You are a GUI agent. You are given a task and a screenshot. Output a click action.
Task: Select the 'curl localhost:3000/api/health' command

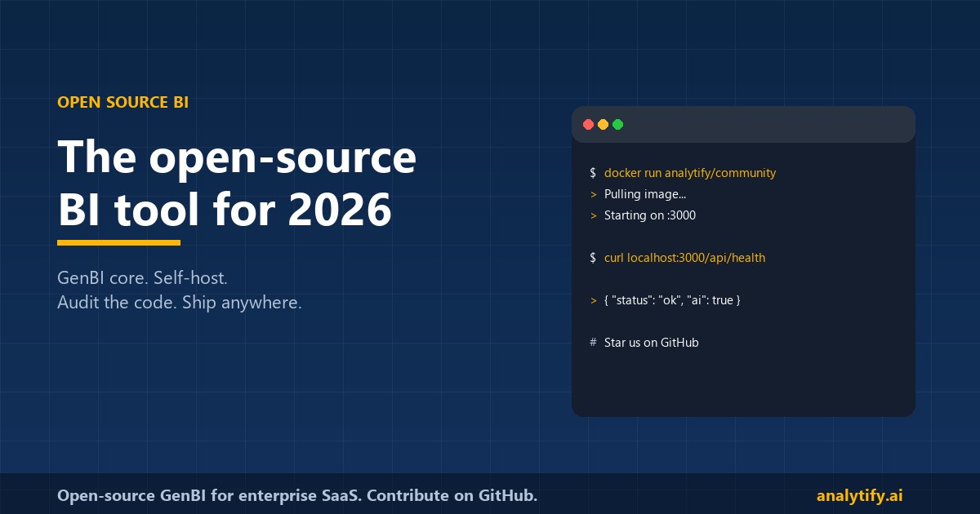pos(684,258)
